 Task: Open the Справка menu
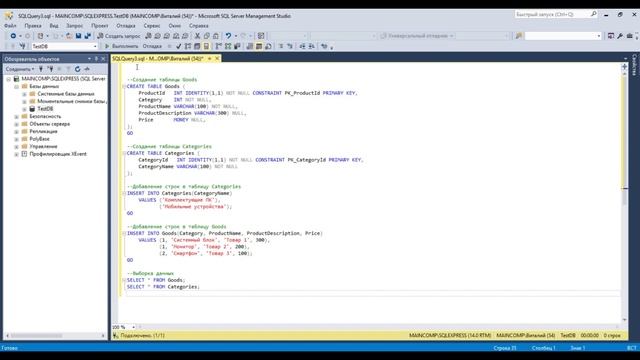tap(199, 25)
